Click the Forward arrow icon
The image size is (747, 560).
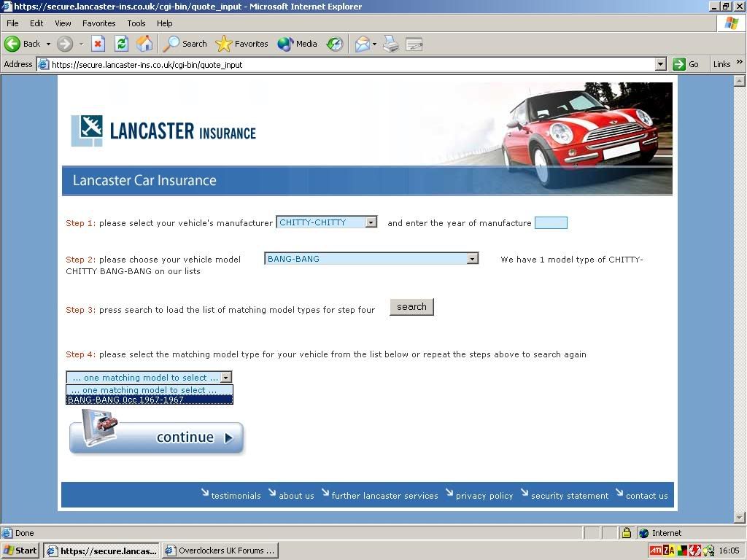click(x=65, y=44)
